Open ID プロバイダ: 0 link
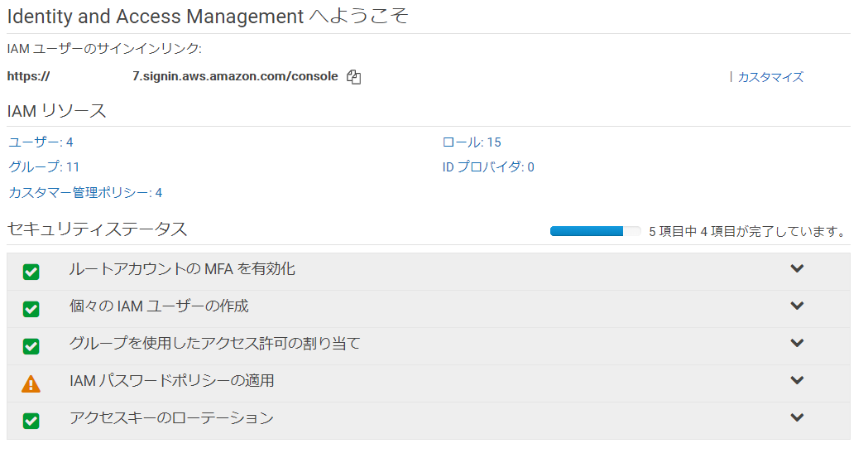This screenshot has height=458, width=868. coord(488,166)
